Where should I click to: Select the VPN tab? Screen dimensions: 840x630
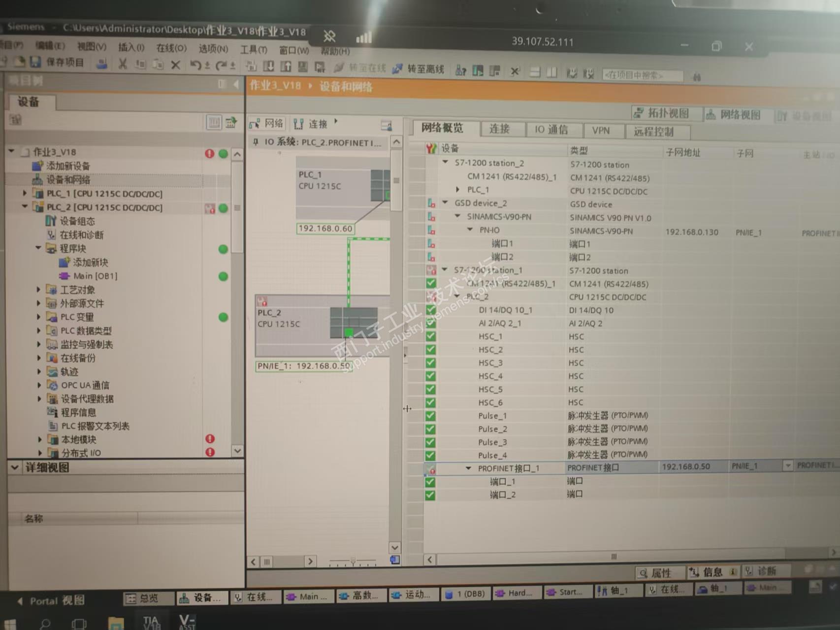coord(601,131)
